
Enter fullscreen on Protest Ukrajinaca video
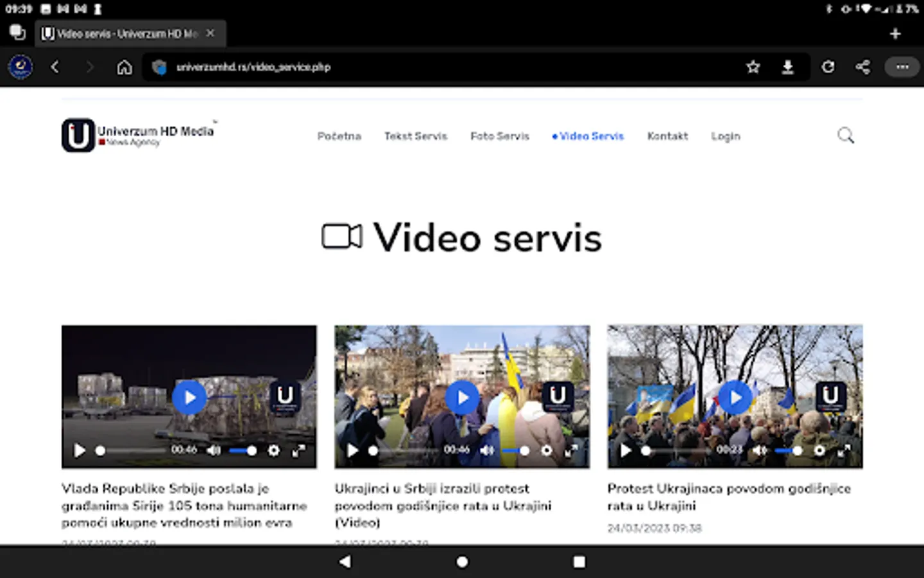click(x=844, y=450)
